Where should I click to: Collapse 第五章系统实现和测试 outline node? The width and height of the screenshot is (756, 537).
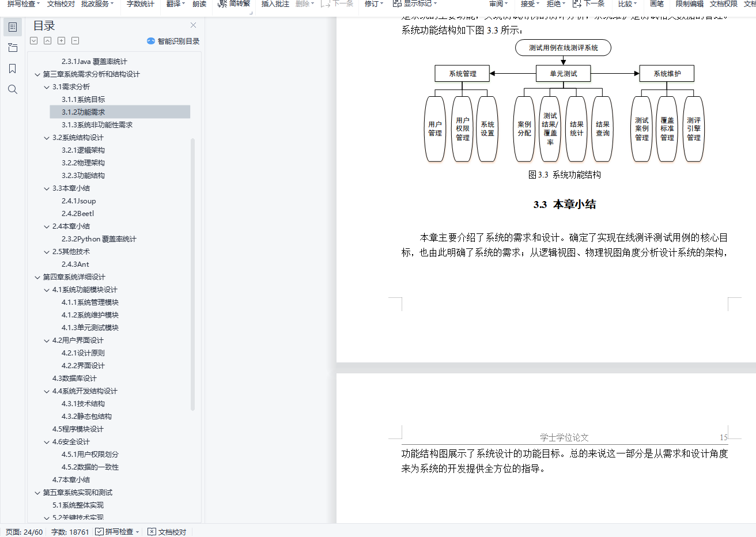click(x=37, y=493)
